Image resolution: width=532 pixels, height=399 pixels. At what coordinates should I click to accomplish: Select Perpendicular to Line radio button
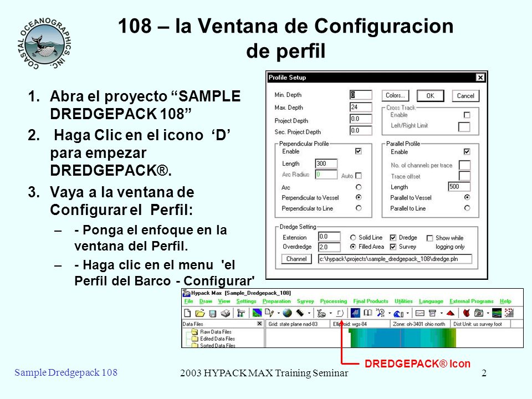pyautogui.click(x=359, y=208)
